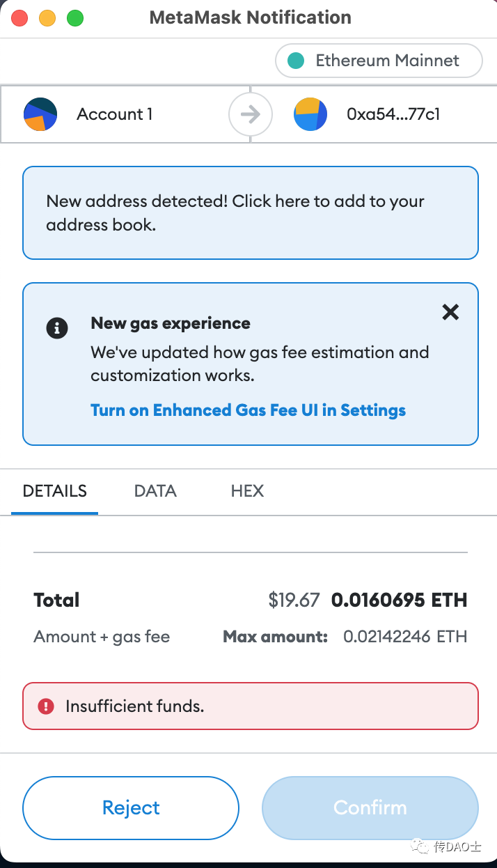Open the Ethereum Mainnet network selector
Viewport: 497px width, 868px height.
pyautogui.click(x=379, y=61)
